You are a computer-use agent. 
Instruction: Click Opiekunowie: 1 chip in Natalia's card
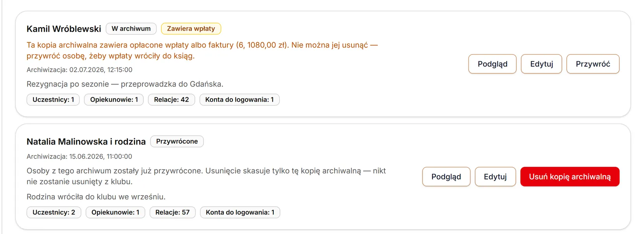115,212
